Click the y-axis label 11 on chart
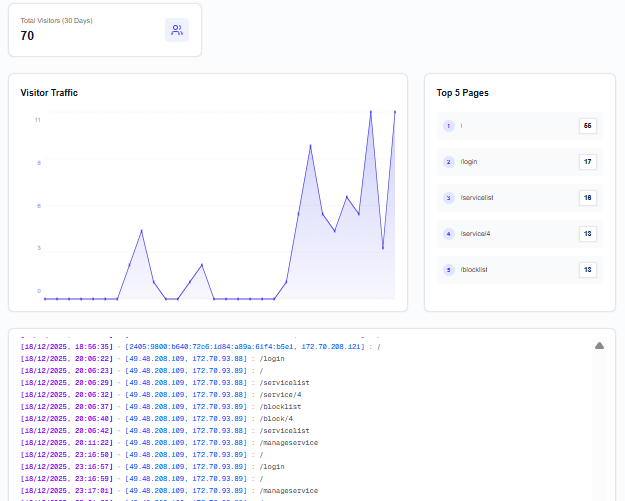Image resolution: width=625 pixels, height=501 pixels. click(x=37, y=120)
